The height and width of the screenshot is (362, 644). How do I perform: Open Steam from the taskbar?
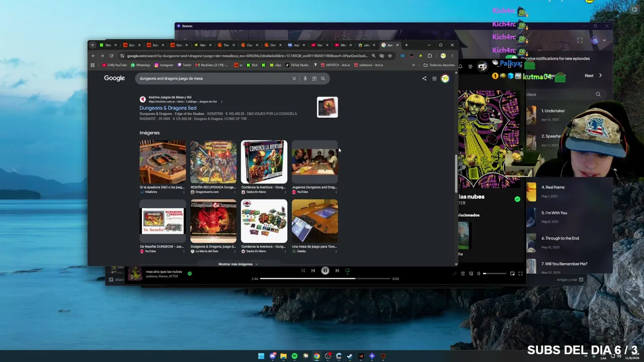click(350, 356)
